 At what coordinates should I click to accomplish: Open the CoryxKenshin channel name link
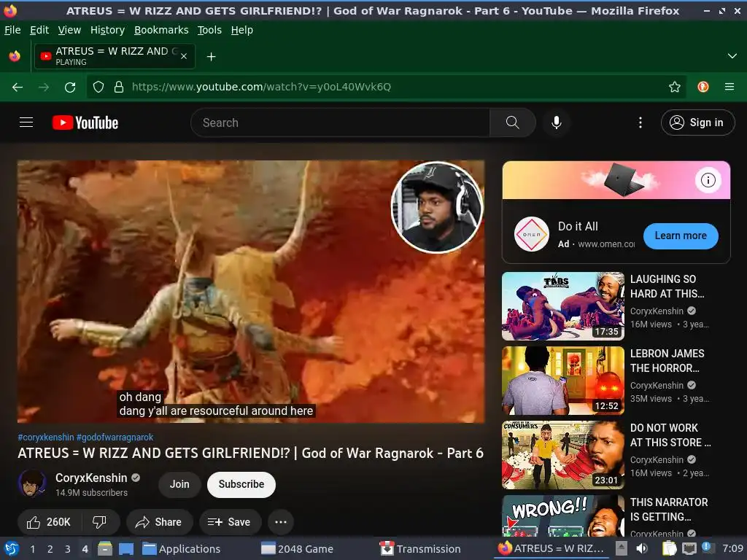91,478
